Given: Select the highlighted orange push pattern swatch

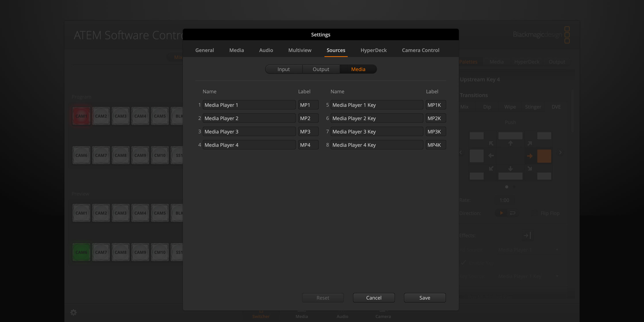Looking at the screenshot, I should click(x=544, y=156).
